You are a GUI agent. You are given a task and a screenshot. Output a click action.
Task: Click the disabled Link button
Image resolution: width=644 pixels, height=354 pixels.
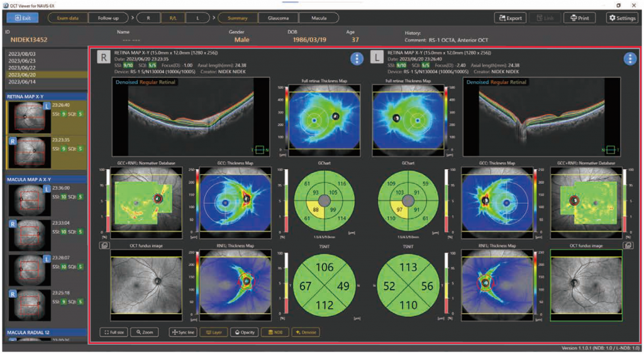(x=545, y=18)
